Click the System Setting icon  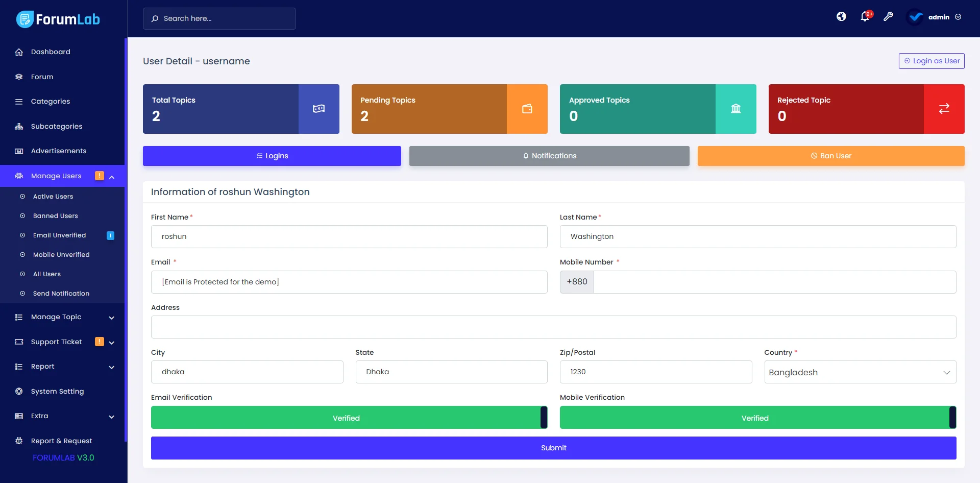tap(19, 391)
